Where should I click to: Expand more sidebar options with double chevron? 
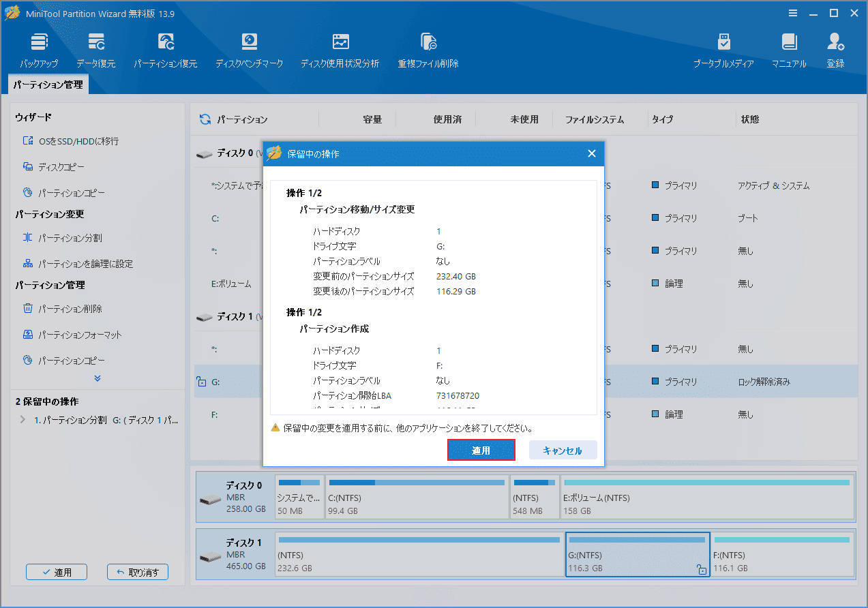(x=98, y=378)
